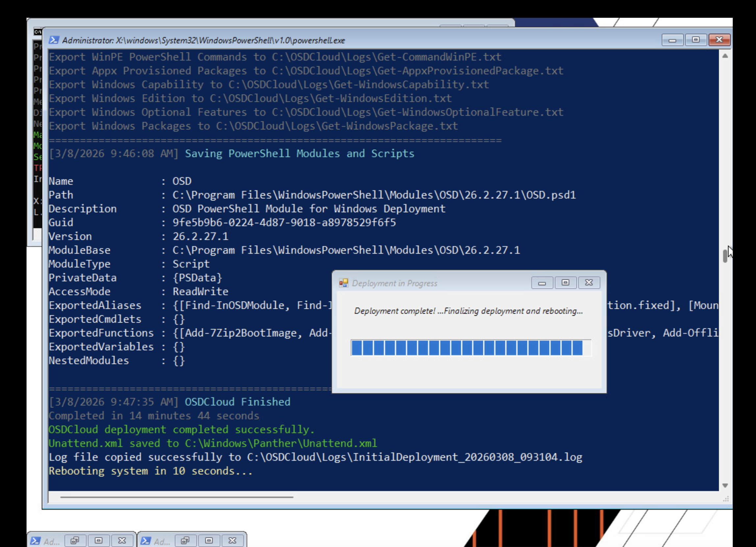Click the Guid value '9fe5b9b6-0224-4d87-9018-a8978529f6f5'
Viewport: 756px width, 547px height.
click(284, 222)
